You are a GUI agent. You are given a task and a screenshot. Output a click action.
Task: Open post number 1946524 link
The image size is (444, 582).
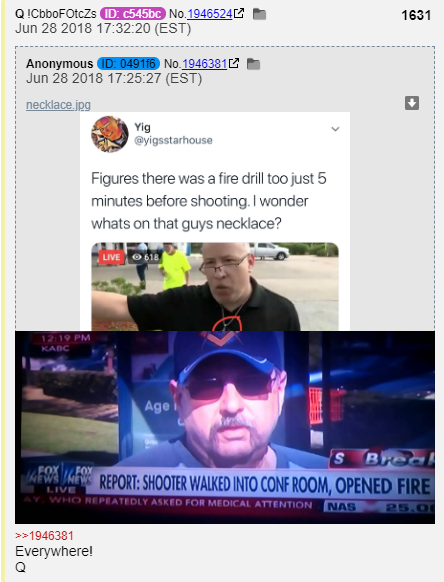[210, 14]
